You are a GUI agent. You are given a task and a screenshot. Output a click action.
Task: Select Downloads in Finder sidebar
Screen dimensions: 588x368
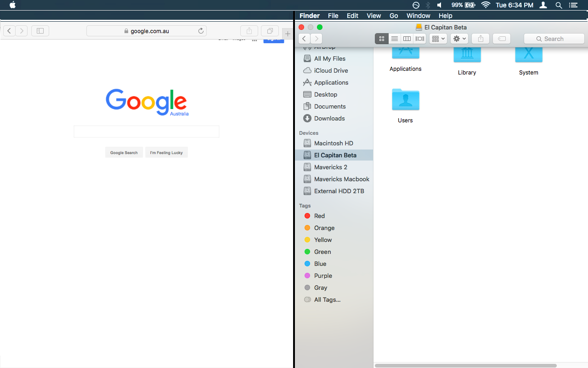pyautogui.click(x=334, y=118)
